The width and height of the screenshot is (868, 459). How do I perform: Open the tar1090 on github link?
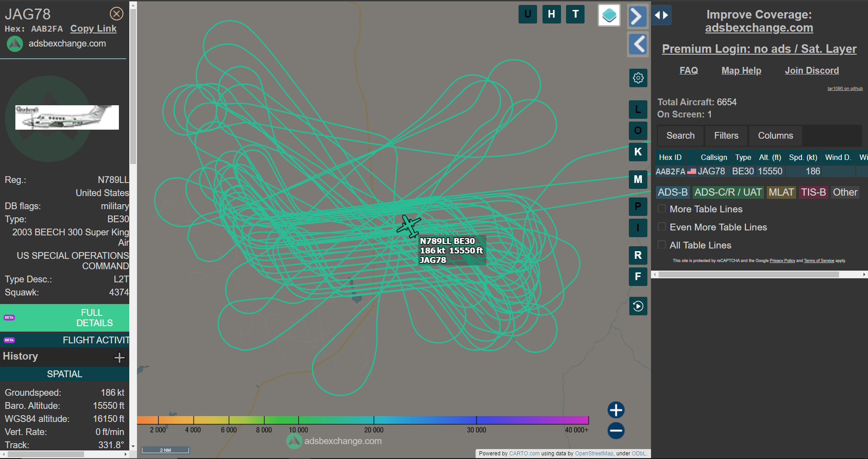(845, 89)
